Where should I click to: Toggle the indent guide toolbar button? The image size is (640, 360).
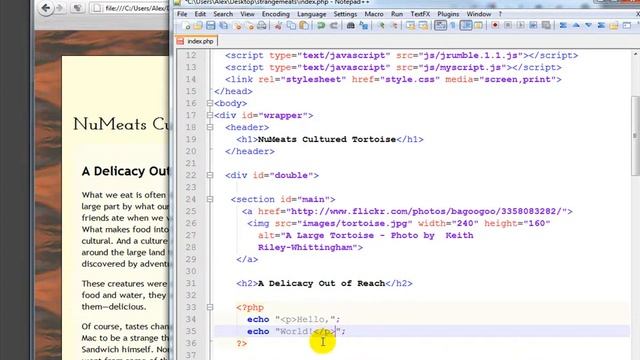(466, 25)
